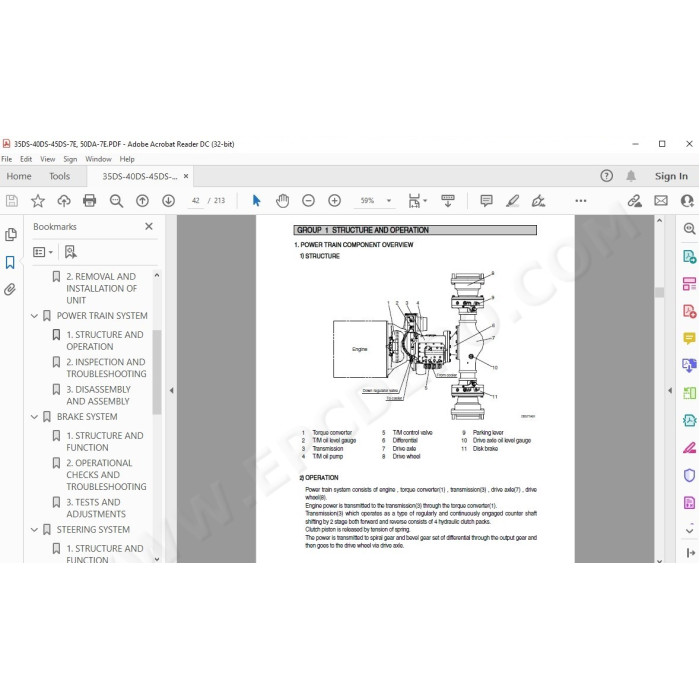Add a new bookmark in the Bookmarks panel

click(71, 252)
